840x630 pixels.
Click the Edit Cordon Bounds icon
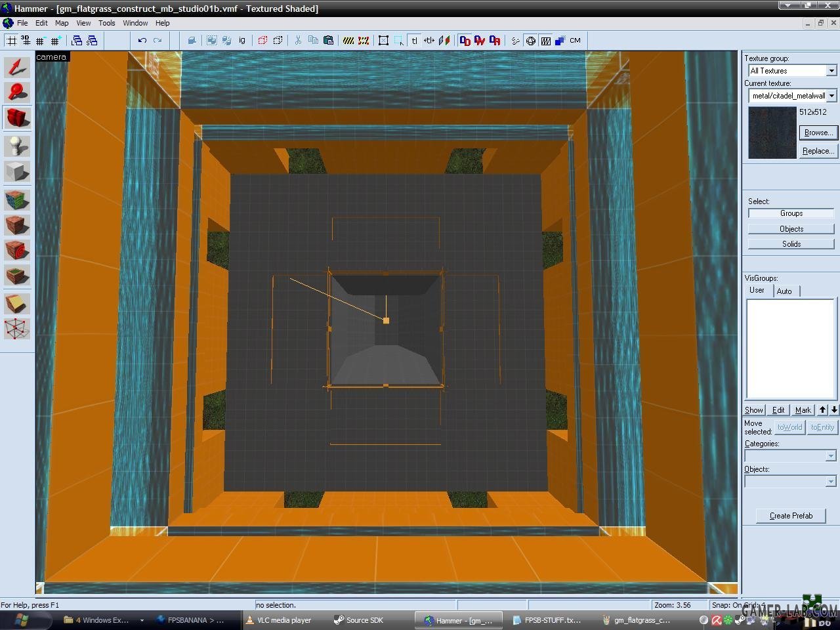(x=364, y=41)
